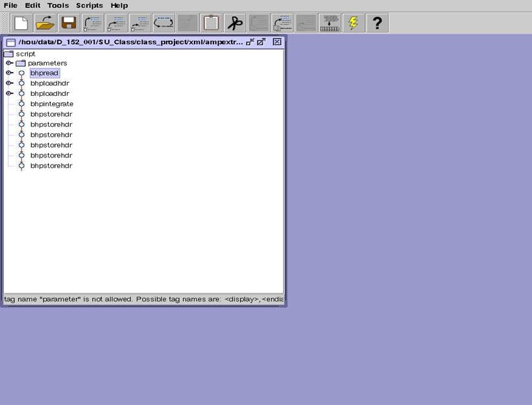Click the greyed-out icon left of the clipboard
Screen dimensions: 532x405
(x=187, y=23)
